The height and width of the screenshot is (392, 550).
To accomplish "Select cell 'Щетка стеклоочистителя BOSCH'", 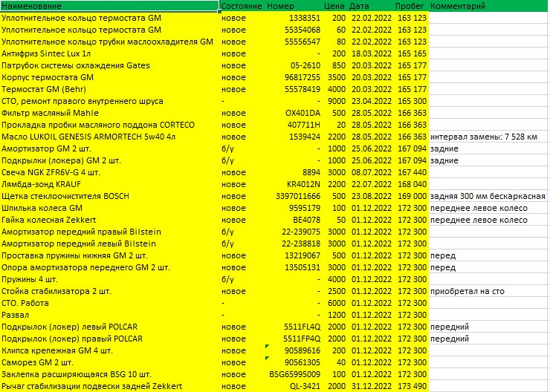I will 110,196.
